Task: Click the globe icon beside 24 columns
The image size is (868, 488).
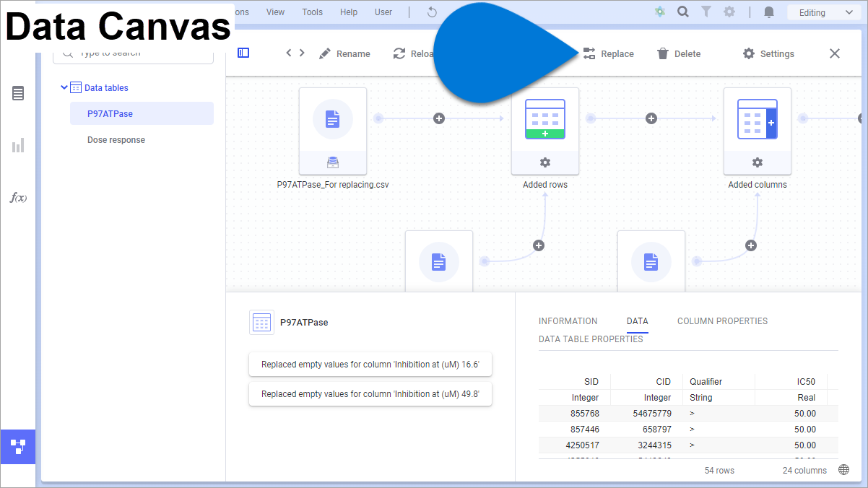Action: [x=843, y=470]
